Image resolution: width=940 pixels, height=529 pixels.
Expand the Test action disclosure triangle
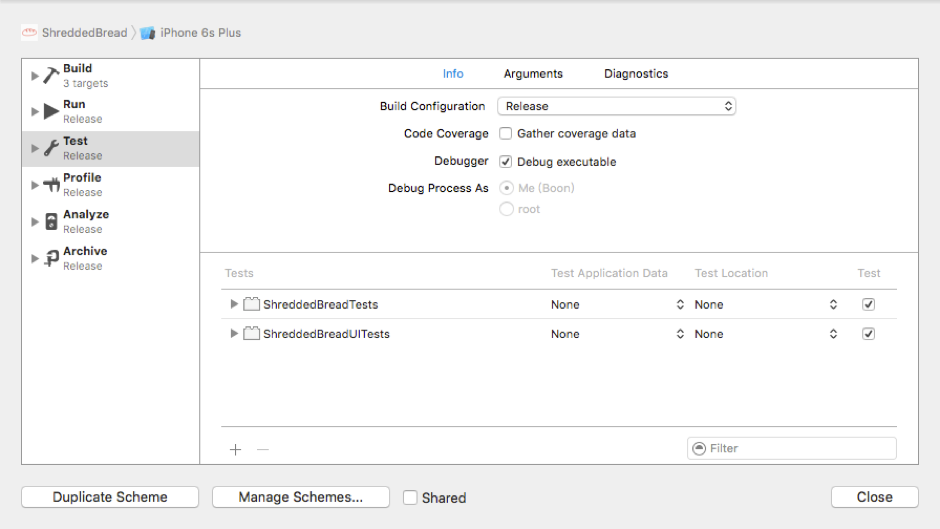click(x=35, y=148)
